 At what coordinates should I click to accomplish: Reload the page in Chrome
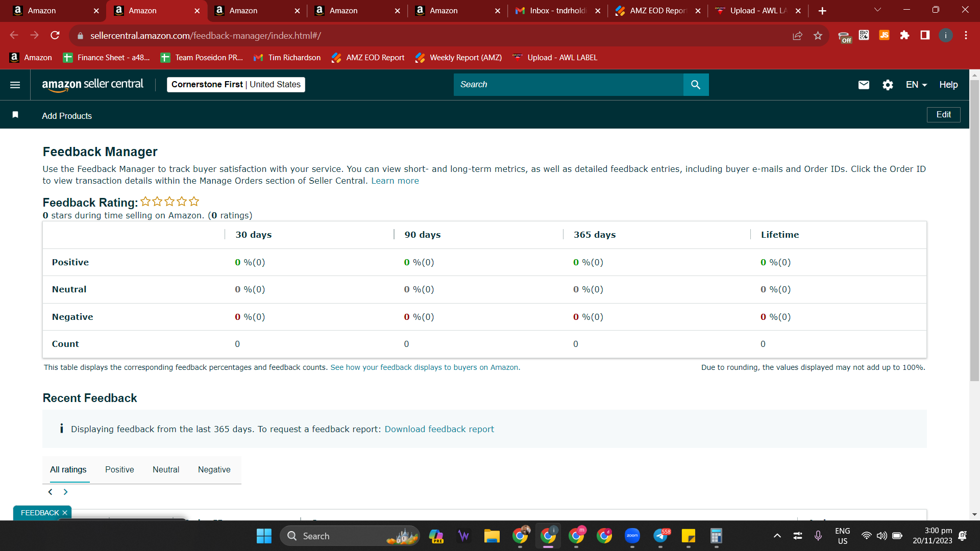55,35
